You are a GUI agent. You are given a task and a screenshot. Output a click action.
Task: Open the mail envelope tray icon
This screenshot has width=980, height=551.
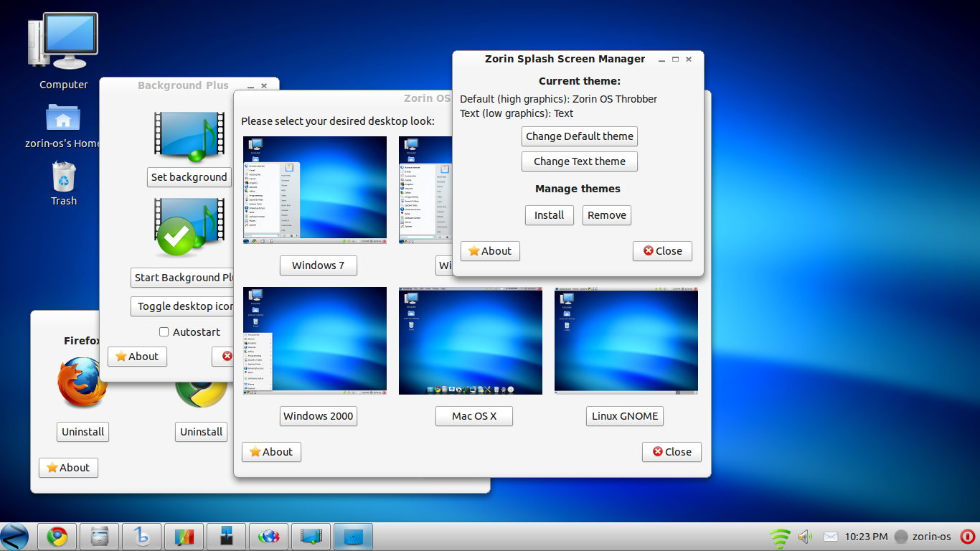pyautogui.click(x=830, y=537)
